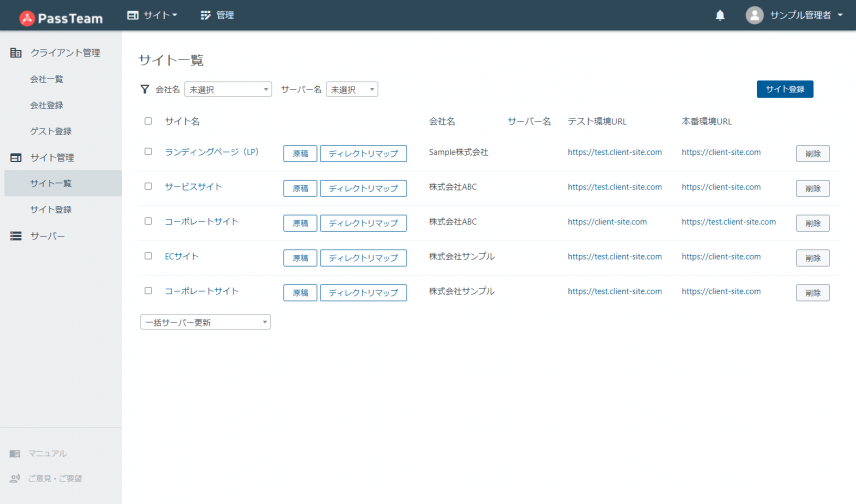Click the クライアント管理 building icon
856x504 pixels.
coord(15,53)
